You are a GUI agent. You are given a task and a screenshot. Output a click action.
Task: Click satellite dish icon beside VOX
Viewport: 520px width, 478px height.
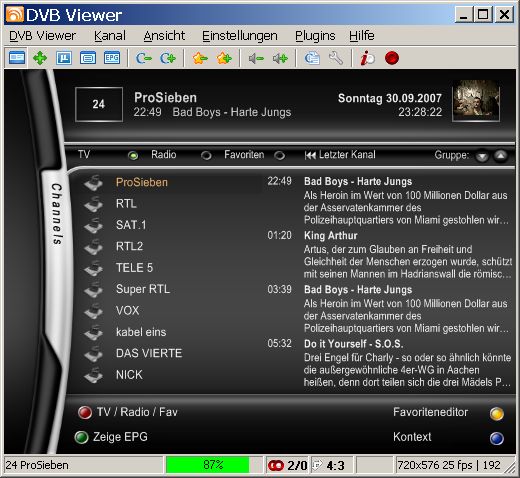coord(94,311)
